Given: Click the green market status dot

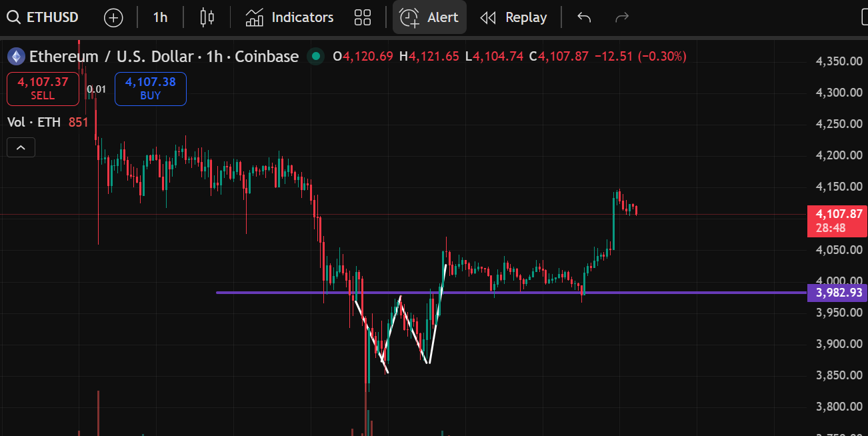Looking at the screenshot, I should [x=316, y=57].
